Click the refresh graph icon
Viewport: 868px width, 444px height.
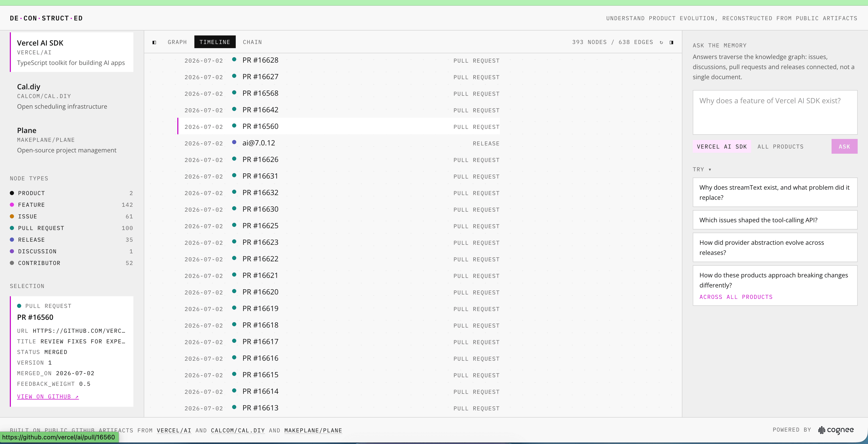pos(661,42)
